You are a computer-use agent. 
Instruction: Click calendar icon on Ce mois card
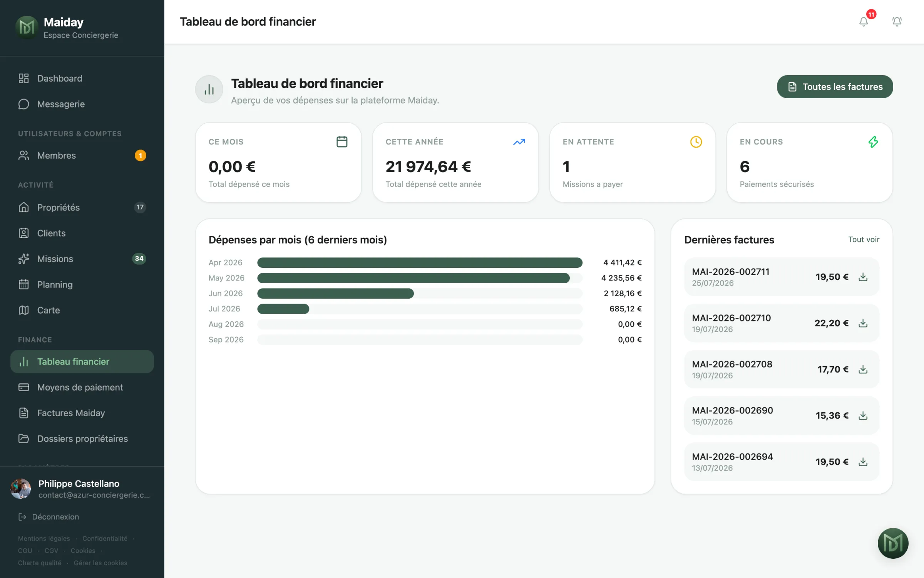tap(342, 142)
